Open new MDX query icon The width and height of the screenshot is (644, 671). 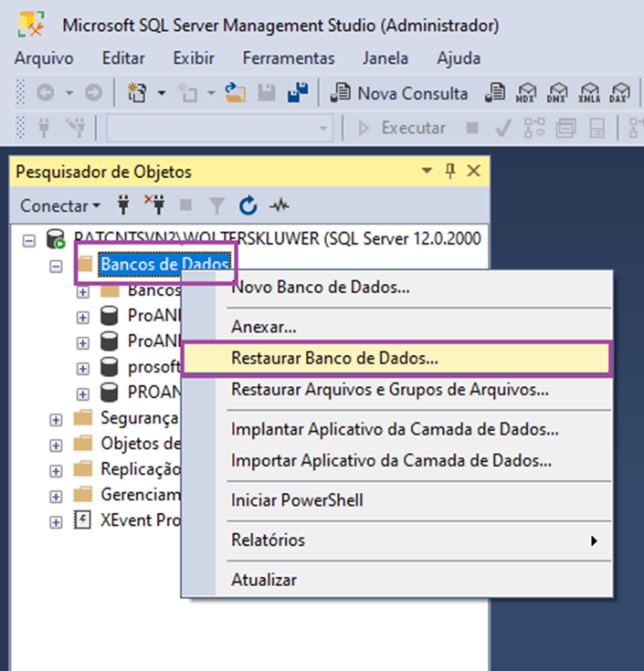[525, 92]
